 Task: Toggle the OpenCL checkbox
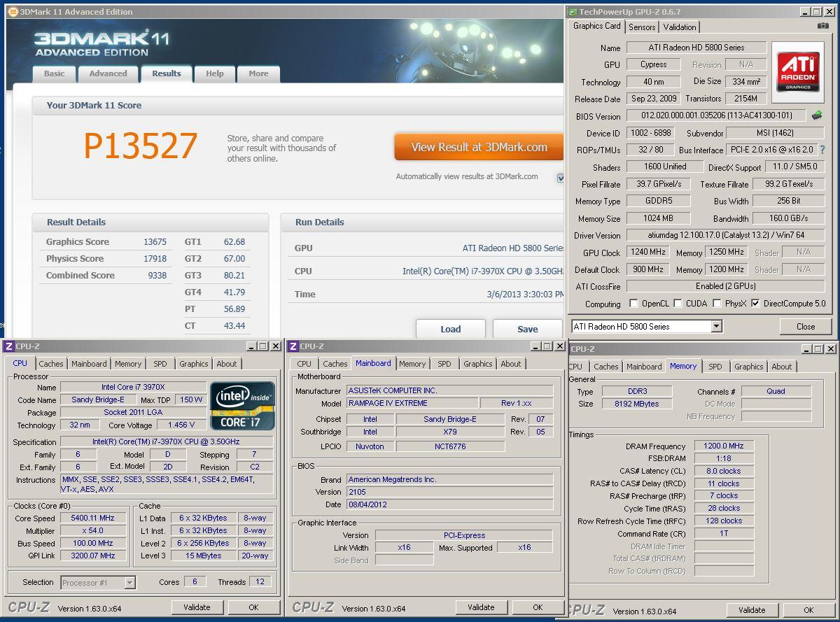tap(633, 304)
